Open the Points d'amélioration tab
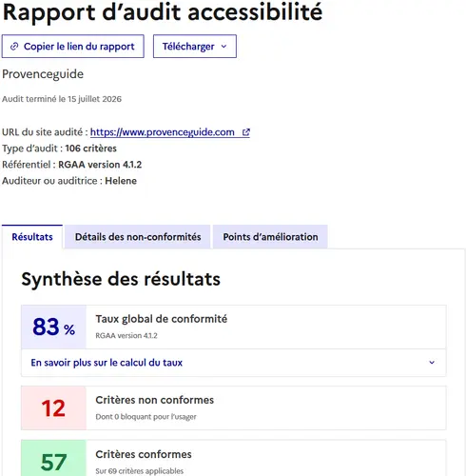Viewport: 466px width, 476px height. click(270, 237)
